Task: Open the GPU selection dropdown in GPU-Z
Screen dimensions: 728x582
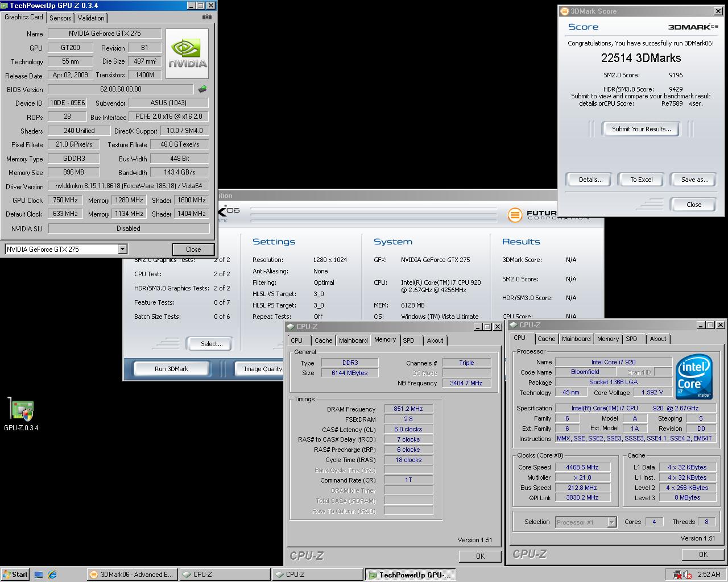Action: 122,250
